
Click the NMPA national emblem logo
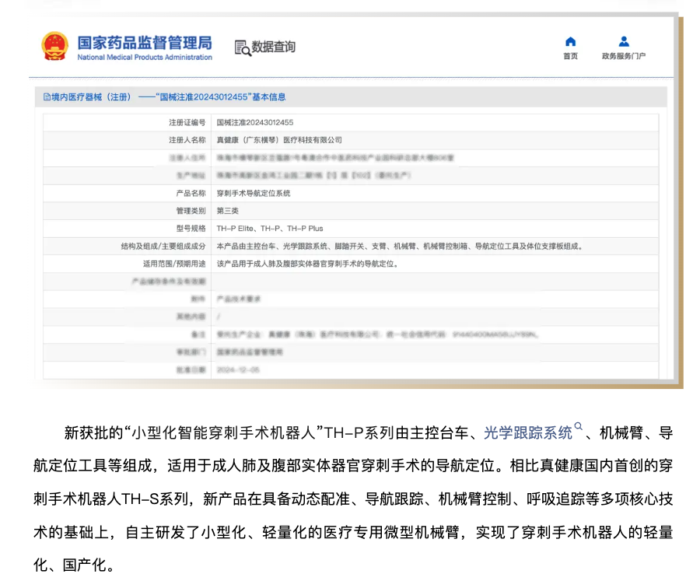click(54, 47)
